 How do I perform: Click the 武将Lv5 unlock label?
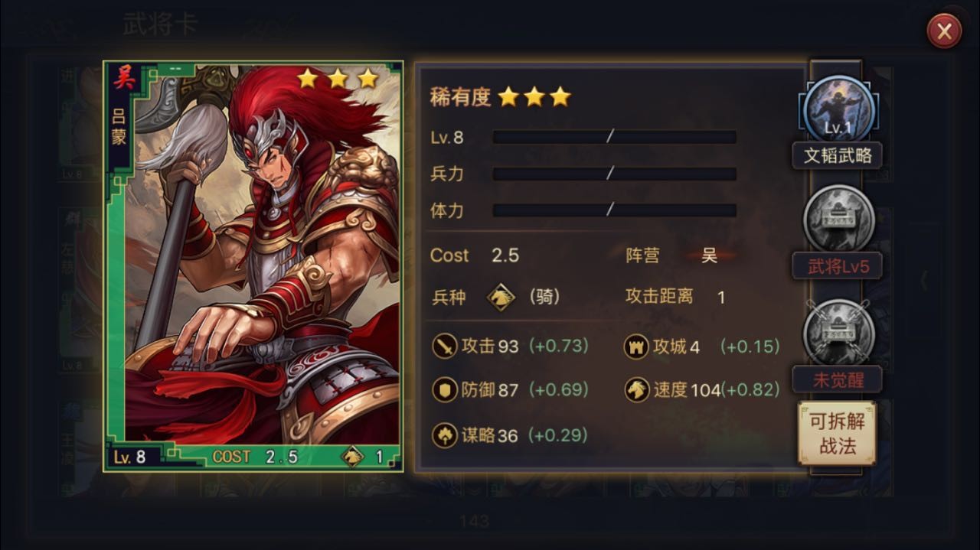pyautogui.click(x=838, y=266)
